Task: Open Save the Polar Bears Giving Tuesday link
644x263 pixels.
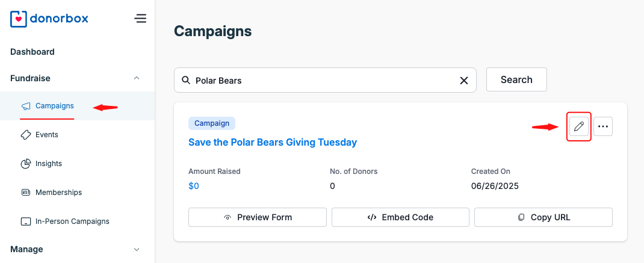Action: coord(273,143)
